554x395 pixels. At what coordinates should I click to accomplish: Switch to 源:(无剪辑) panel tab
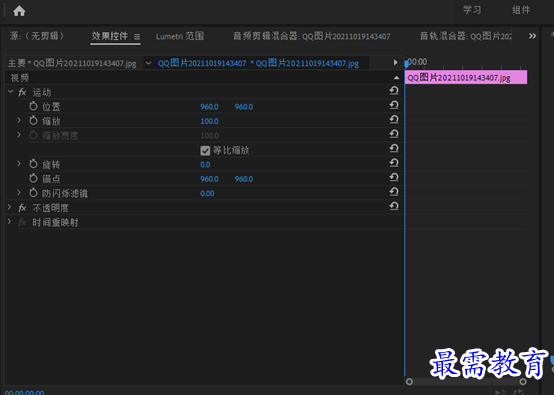36,36
